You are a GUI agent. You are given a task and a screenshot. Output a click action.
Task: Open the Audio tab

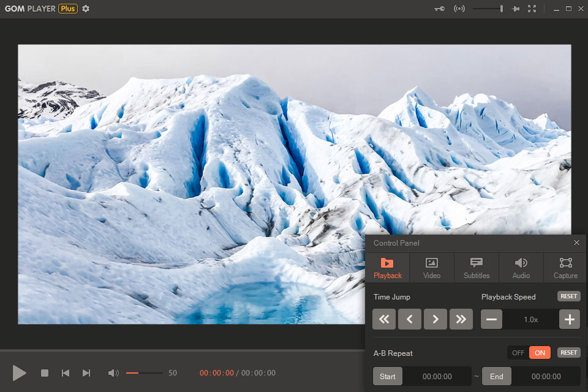click(521, 268)
